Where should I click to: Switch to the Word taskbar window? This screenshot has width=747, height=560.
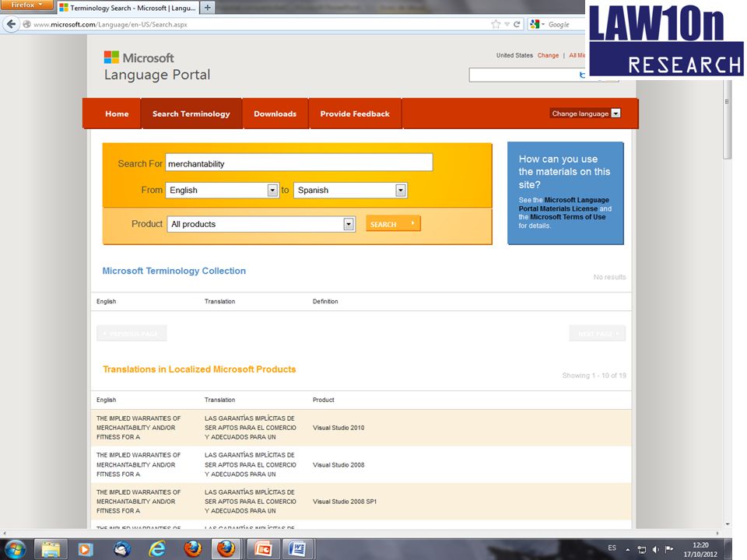click(x=298, y=549)
